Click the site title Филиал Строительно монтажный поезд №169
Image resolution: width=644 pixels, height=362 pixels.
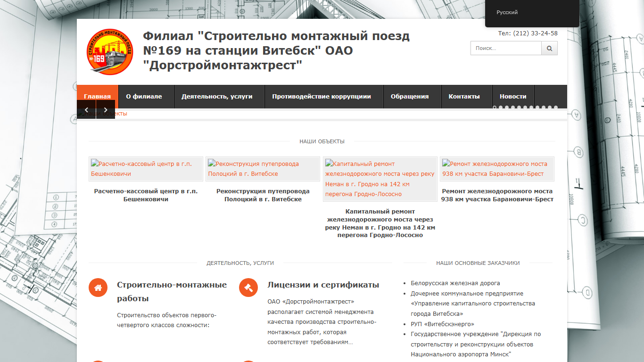(x=276, y=50)
